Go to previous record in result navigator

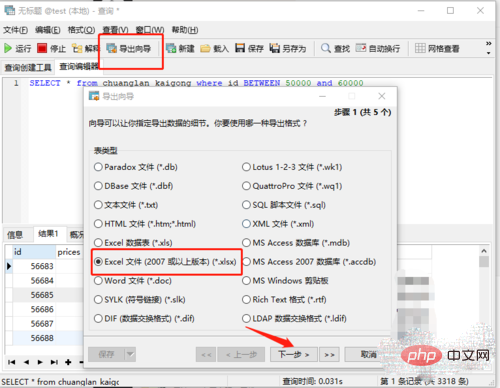pyautogui.click(x=26, y=362)
